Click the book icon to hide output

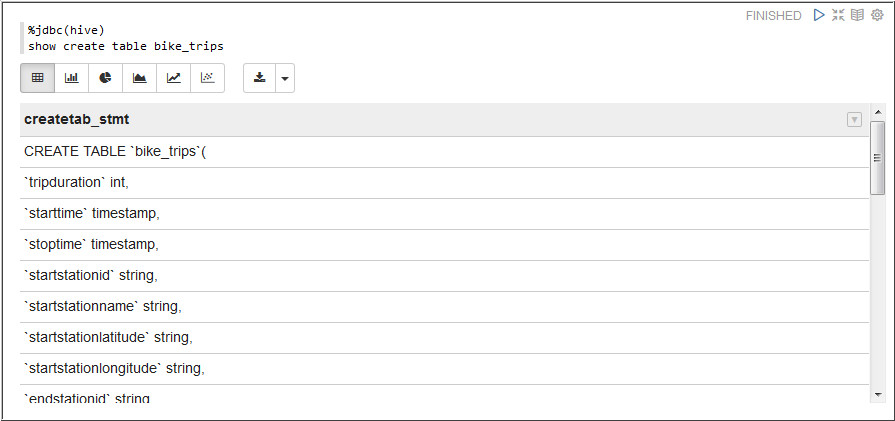(857, 15)
